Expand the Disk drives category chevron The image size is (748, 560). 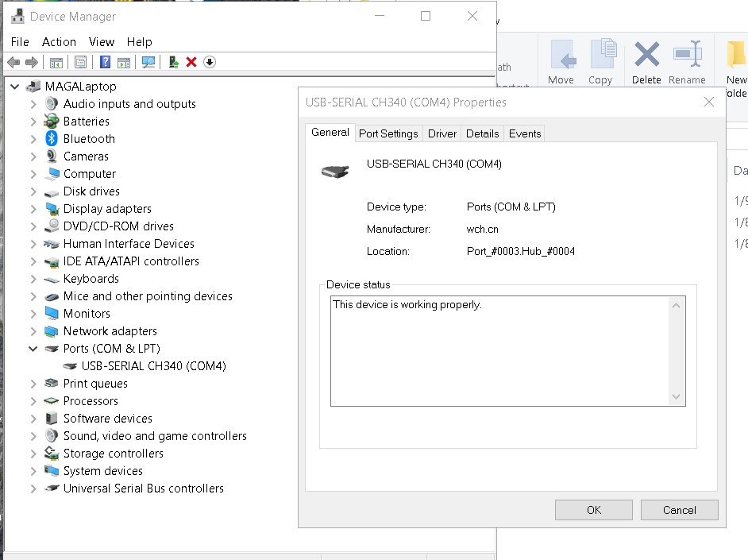tap(33, 191)
